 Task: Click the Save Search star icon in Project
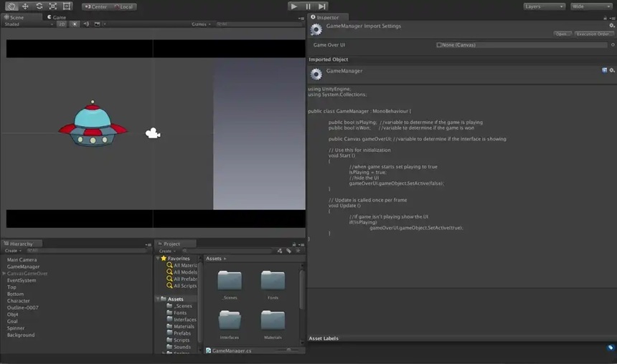click(298, 251)
